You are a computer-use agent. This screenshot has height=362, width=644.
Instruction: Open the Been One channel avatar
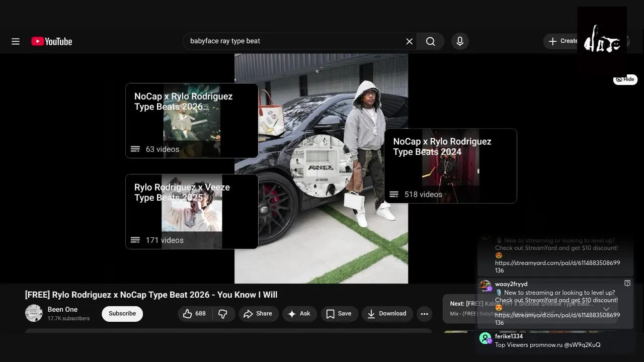pos(34,313)
